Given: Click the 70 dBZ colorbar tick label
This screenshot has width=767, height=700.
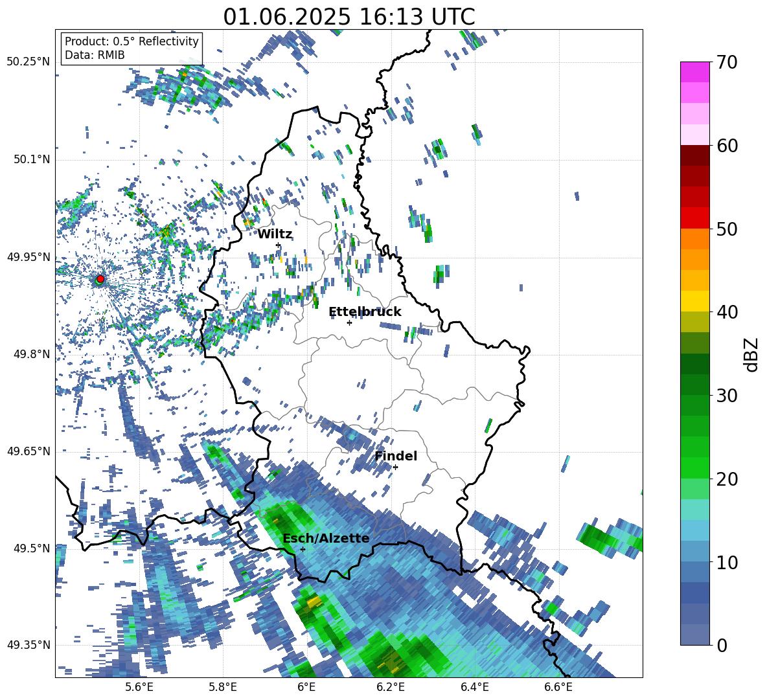Looking at the screenshot, I should (x=727, y=63).
